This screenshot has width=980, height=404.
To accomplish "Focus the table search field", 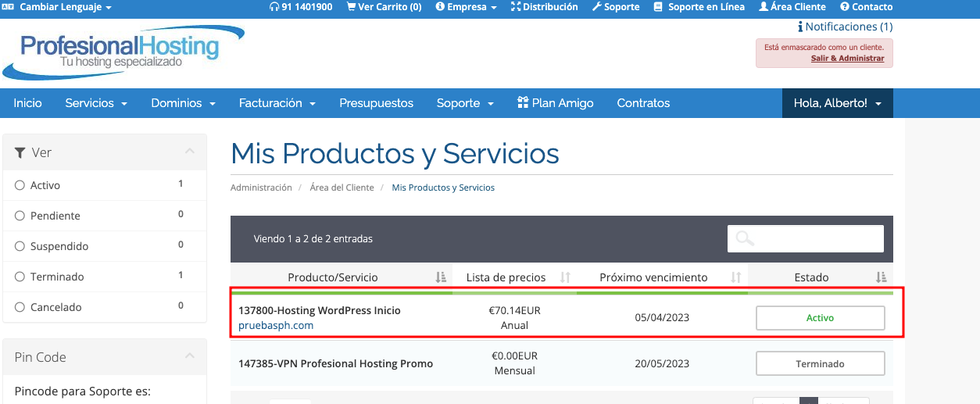I will pyautogui.click(x=806, y=238).
